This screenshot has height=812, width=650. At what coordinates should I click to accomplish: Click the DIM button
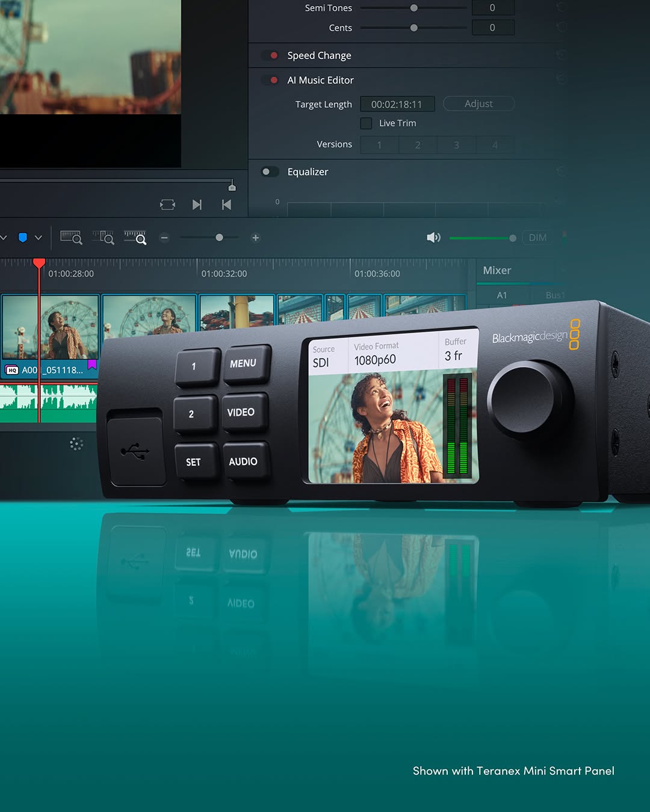(x=537, y=238)
